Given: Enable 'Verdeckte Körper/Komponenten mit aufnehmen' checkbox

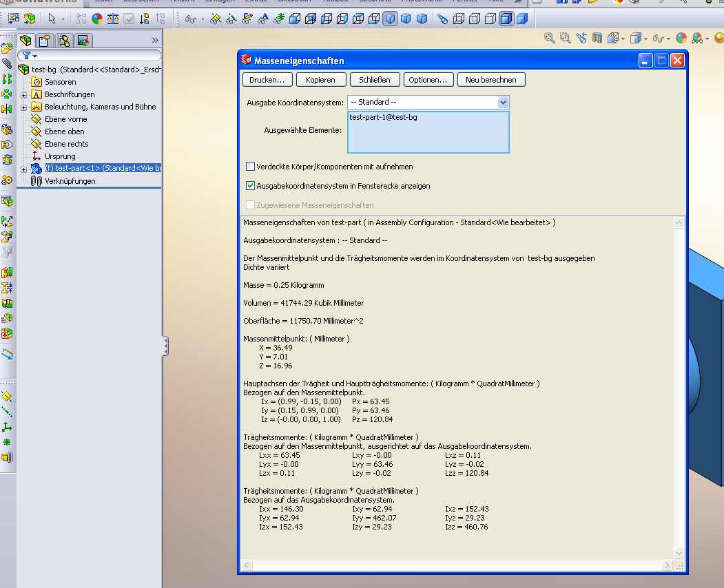Looking at the screenshot, I should pos(251,167).
